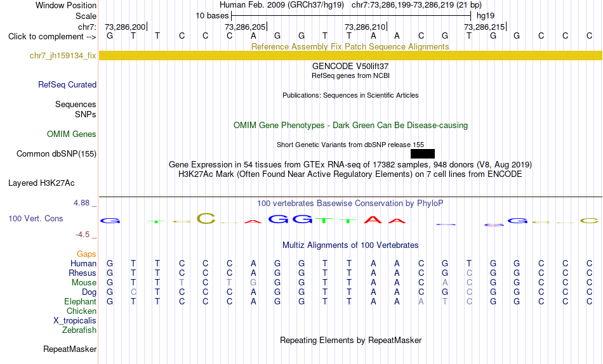Click the Mouse species row label

(x=84, y=283)
